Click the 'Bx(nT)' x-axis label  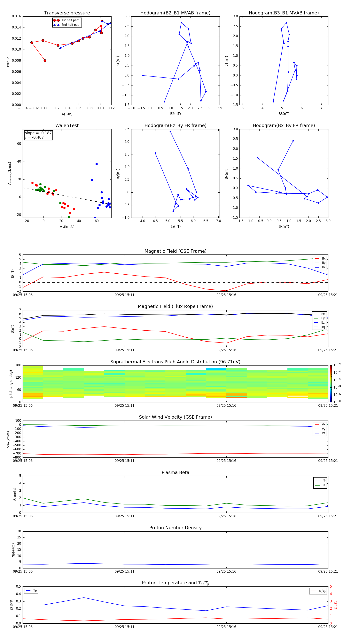(284, 227)
